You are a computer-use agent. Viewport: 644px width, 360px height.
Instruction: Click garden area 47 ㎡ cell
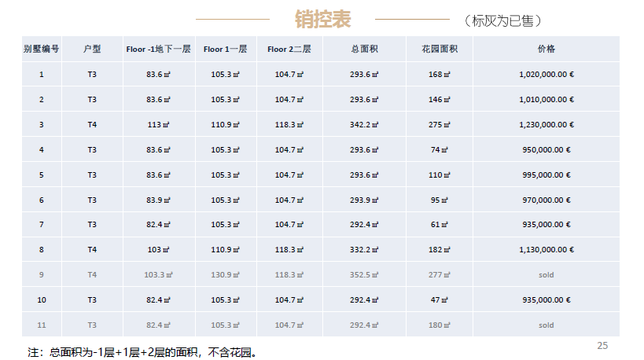440,300
